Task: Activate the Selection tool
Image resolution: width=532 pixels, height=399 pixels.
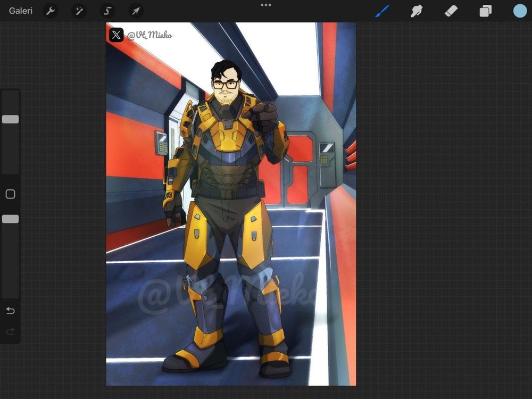Action: click(x=107, y=11)
